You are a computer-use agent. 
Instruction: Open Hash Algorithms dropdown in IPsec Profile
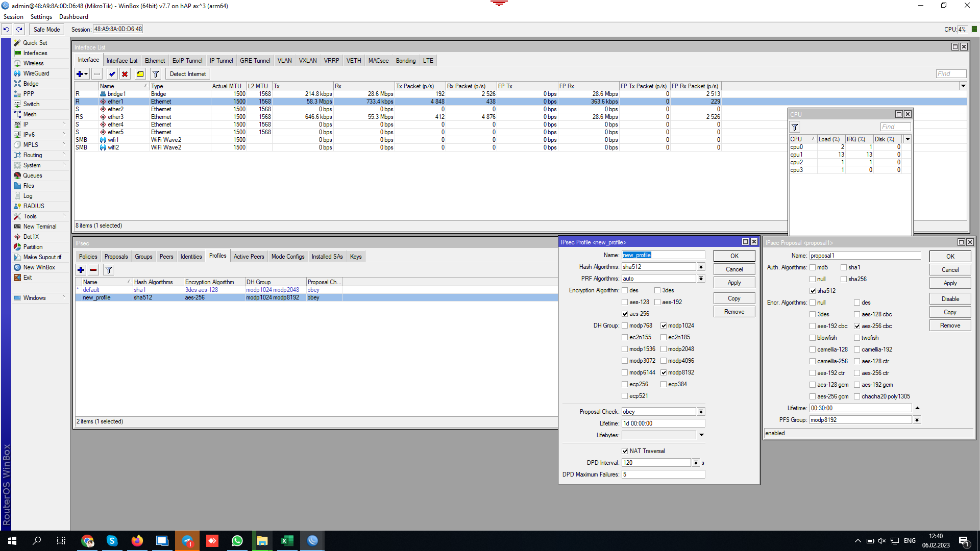[x=701, y=267]
